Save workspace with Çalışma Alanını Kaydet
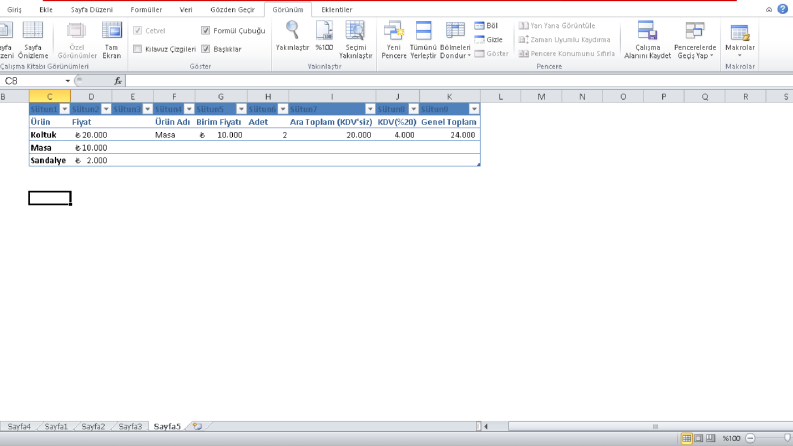 (647, 40)
